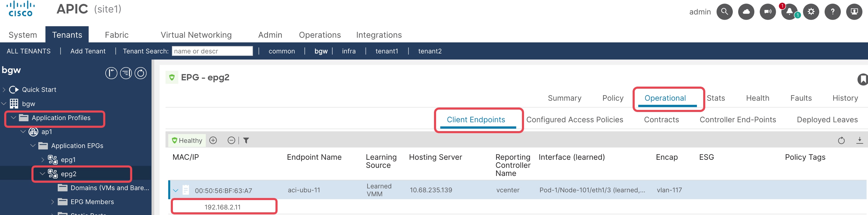Click the middle round icon in bgw navigation header

tap(126, 73)
